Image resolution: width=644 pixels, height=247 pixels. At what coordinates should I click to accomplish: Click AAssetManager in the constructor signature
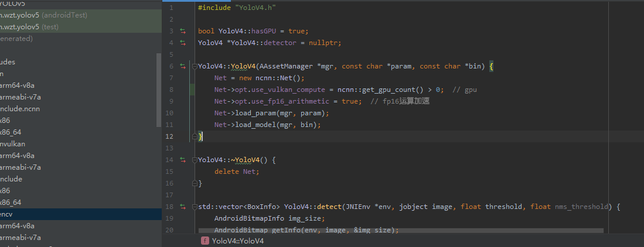287,66
